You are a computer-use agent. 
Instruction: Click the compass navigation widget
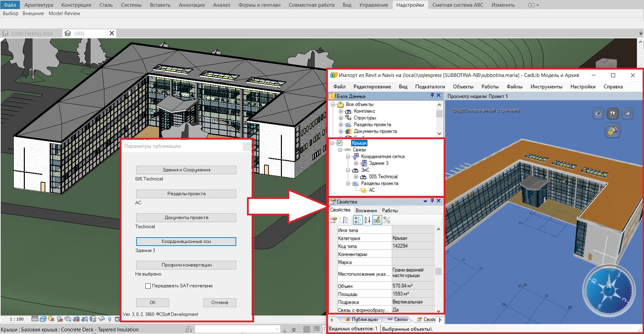(608, 290)
